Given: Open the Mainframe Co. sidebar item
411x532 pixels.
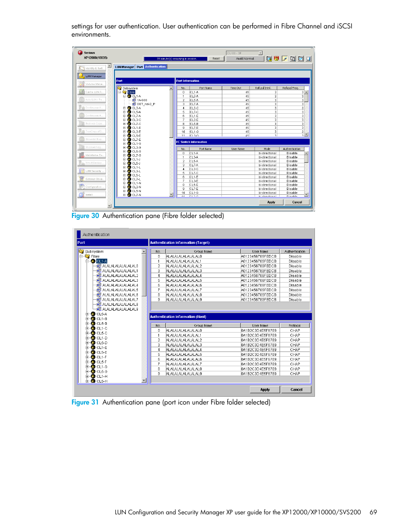Looking at the screenshot, I should coord(92,155).
